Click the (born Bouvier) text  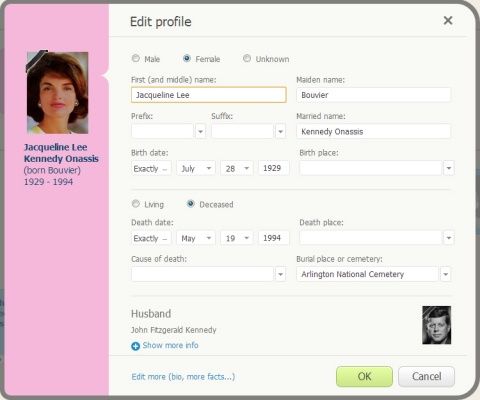coord(52,170)
